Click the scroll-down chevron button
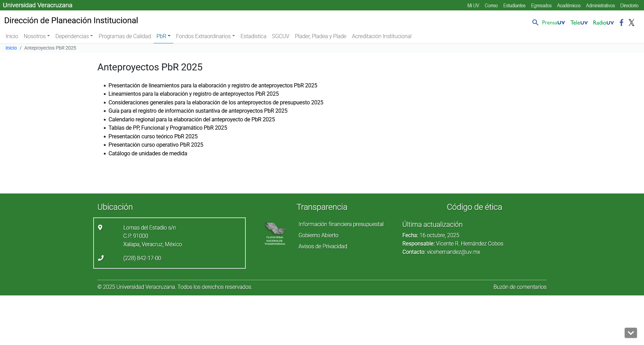Image resolution: width=644 pixels, height=345 pixels. click(630, 333)
